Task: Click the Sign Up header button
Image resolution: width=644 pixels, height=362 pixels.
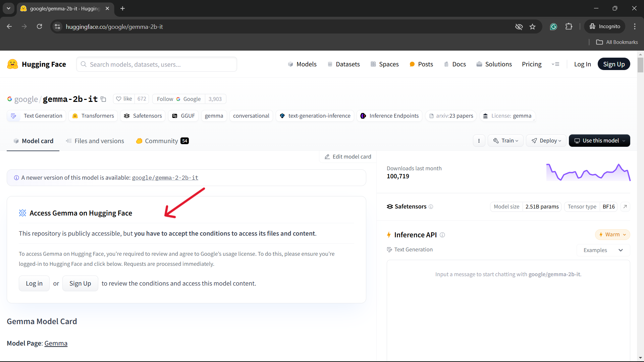Action: [614, 64]
